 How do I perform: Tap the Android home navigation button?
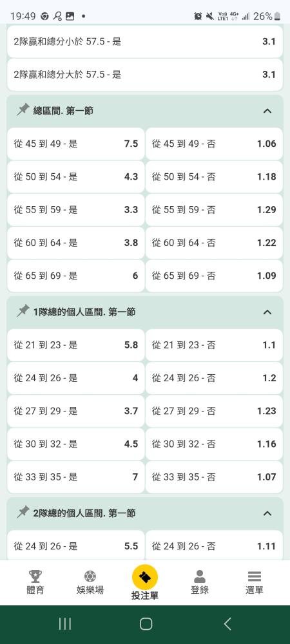click(146, 624)
